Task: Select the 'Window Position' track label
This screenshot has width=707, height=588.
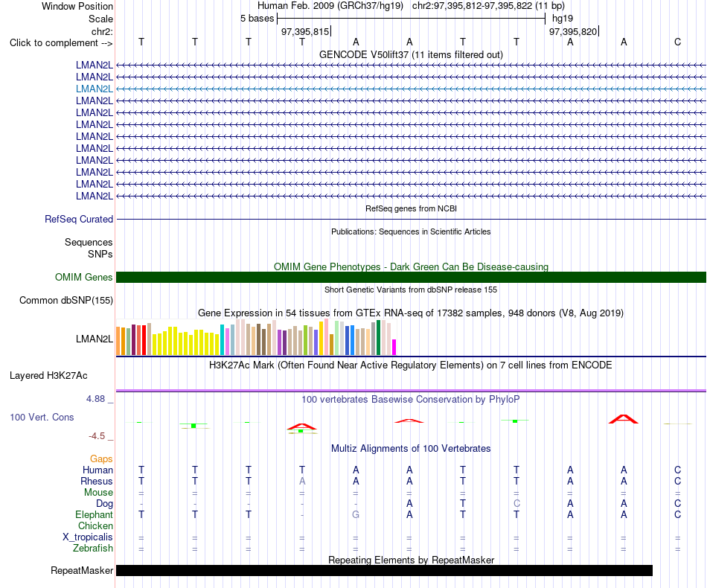Action: (x=77, y=6)
